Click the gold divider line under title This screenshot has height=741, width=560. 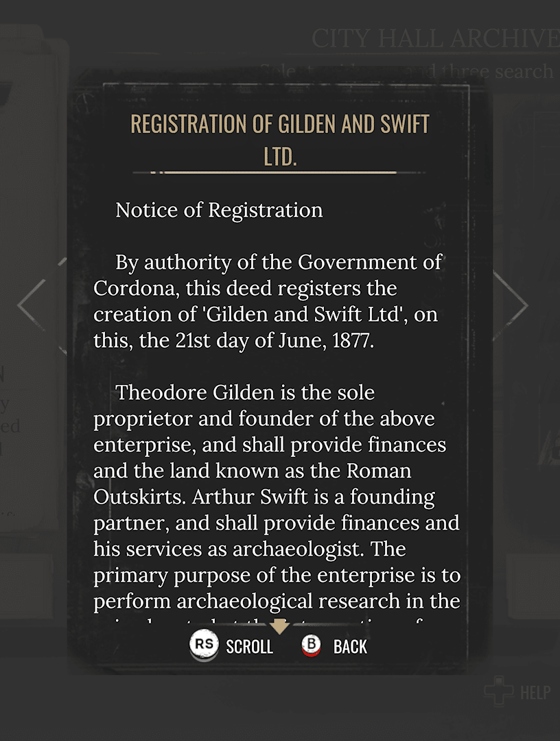click(279, 173)
